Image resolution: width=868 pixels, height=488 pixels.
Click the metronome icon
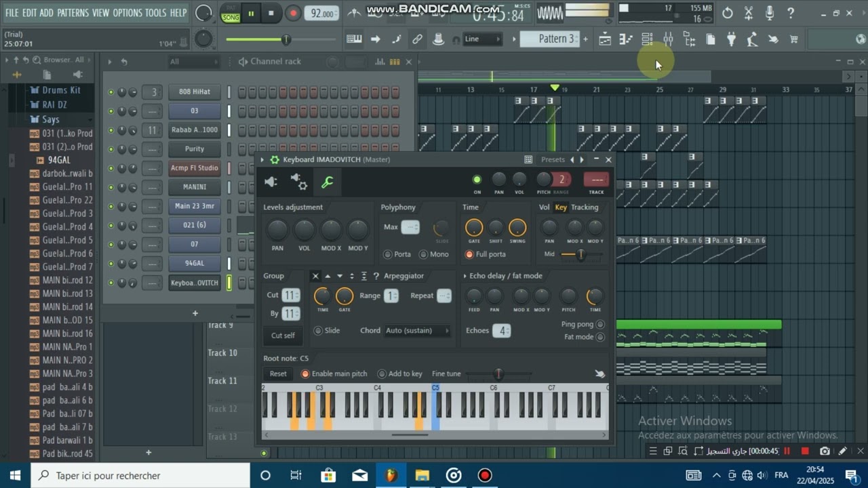(x=354, y=13)
